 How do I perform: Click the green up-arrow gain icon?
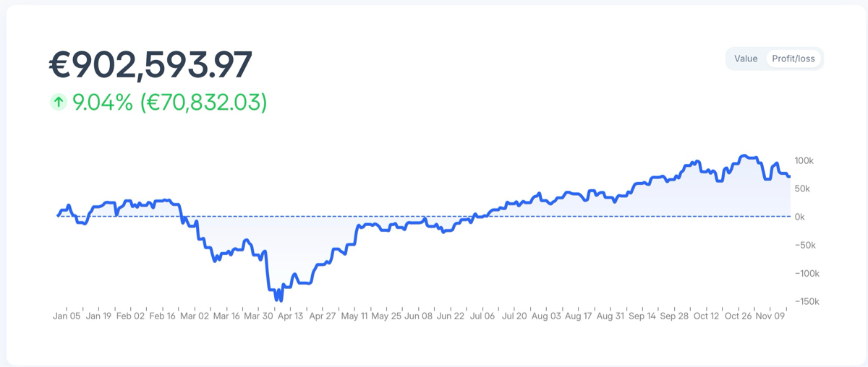59,103
